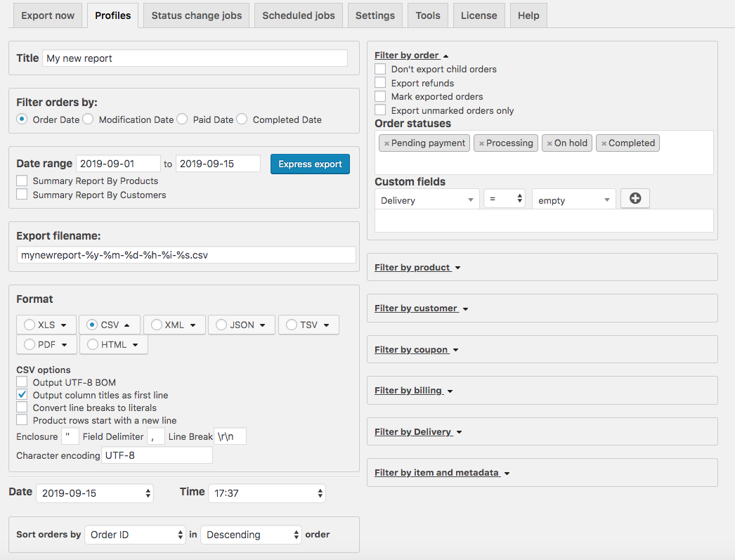
Task: Open the Delivery custom field dropdown
Action: coord(427,200)
